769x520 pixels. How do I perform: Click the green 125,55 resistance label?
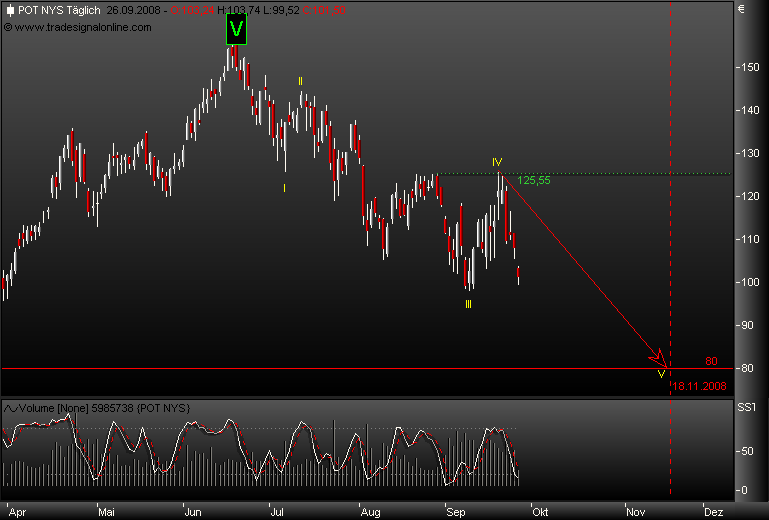[534, 181]
